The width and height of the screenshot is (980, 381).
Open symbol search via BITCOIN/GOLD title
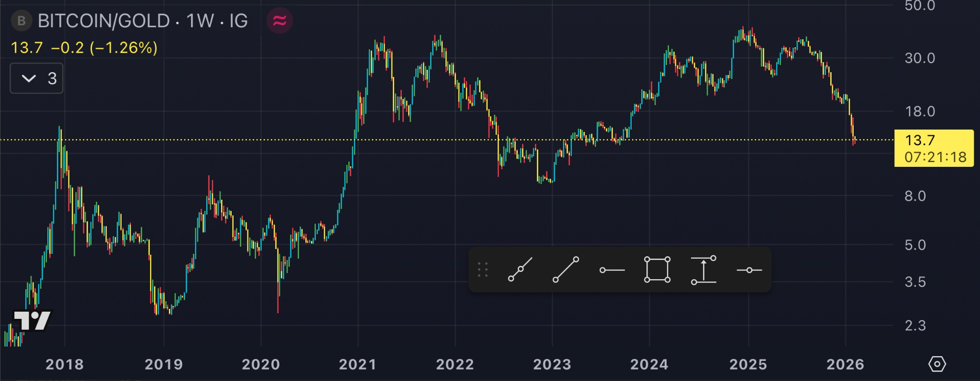point(103,21)
